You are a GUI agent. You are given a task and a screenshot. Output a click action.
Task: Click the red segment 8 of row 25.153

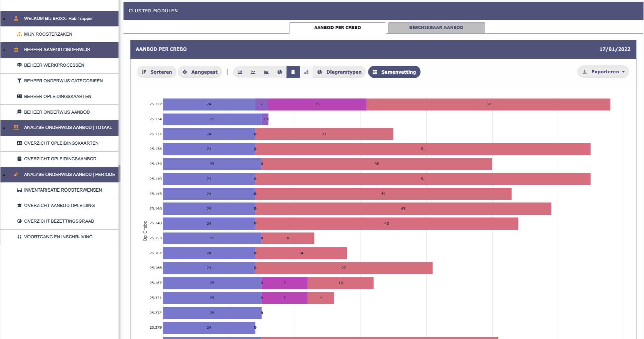pyautogui.click(x=288, y=238)
